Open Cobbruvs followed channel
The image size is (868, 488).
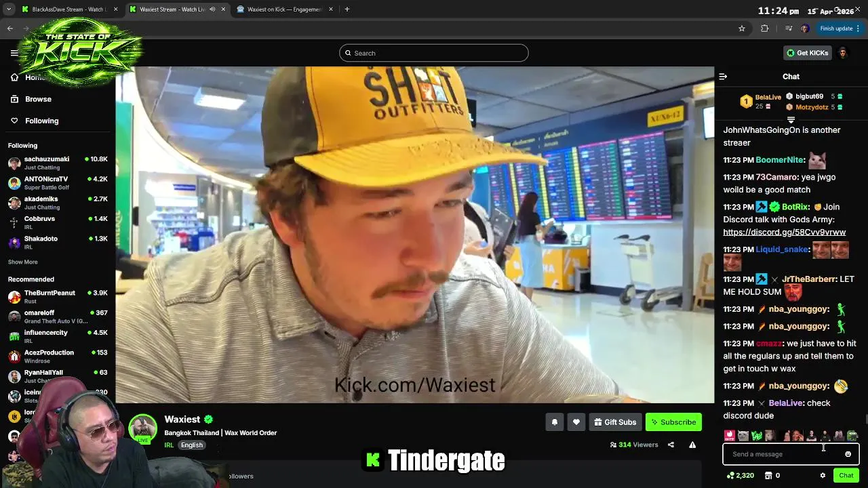(x=58, y=222)
